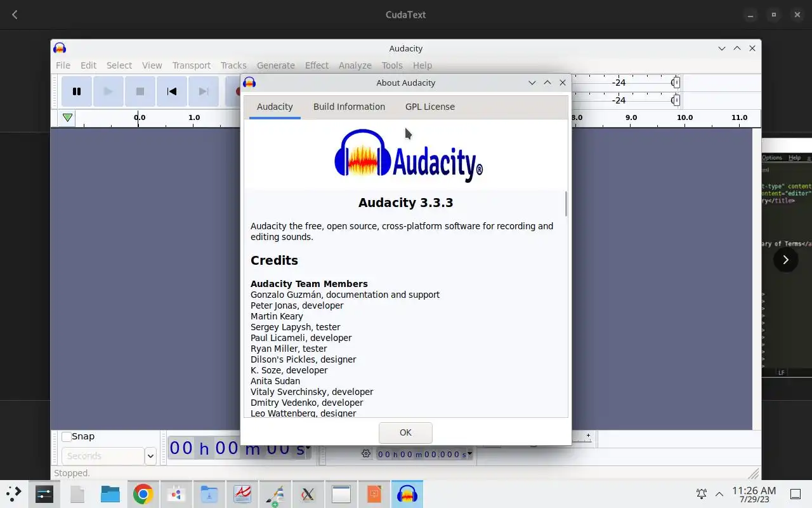
Task: Open the red chart document app in taskbar
Action: tap(242, 493)
